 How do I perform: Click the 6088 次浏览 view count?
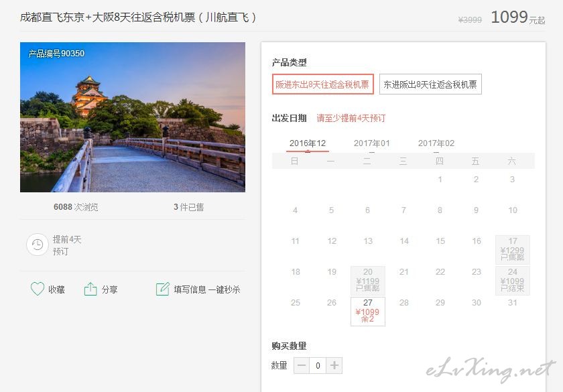76,207
